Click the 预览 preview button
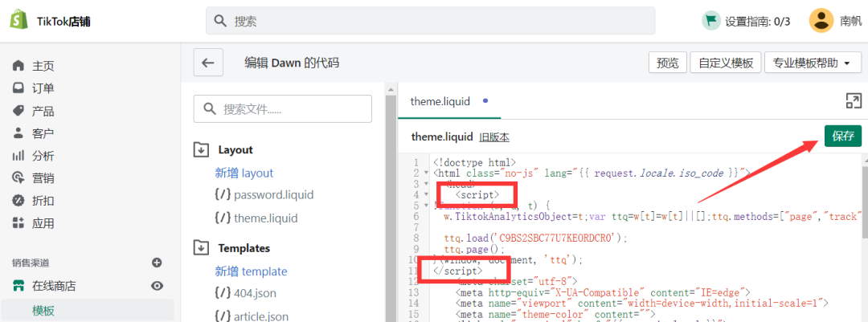The image size is (868, 322). [x=668, y=63]
